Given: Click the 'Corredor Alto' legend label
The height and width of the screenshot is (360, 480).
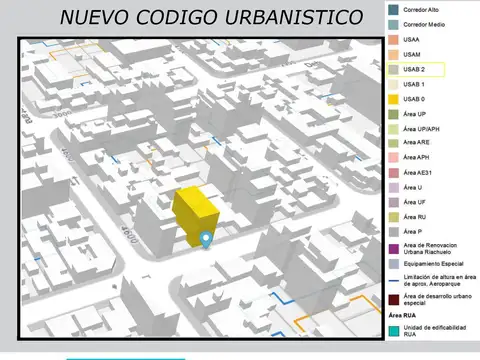Looking at the screenshot, I should (421, 10).
